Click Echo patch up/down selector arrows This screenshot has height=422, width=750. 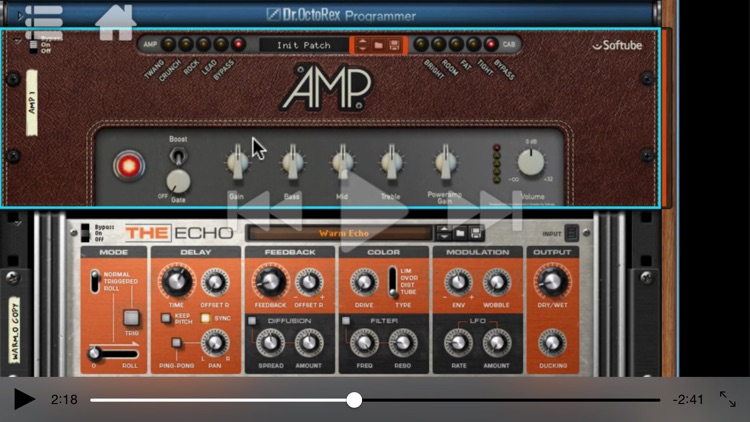pos(444,233)
